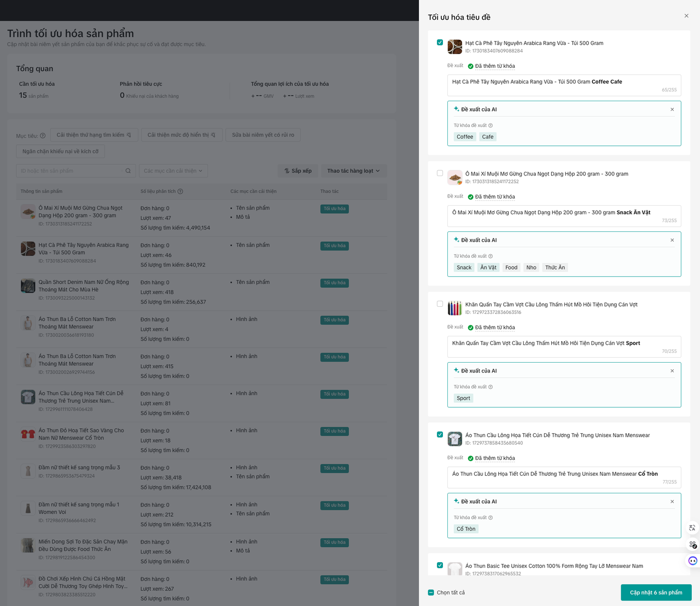
Task: Close AI suggestion for Ô Mai product
Action: click(672, 240)
